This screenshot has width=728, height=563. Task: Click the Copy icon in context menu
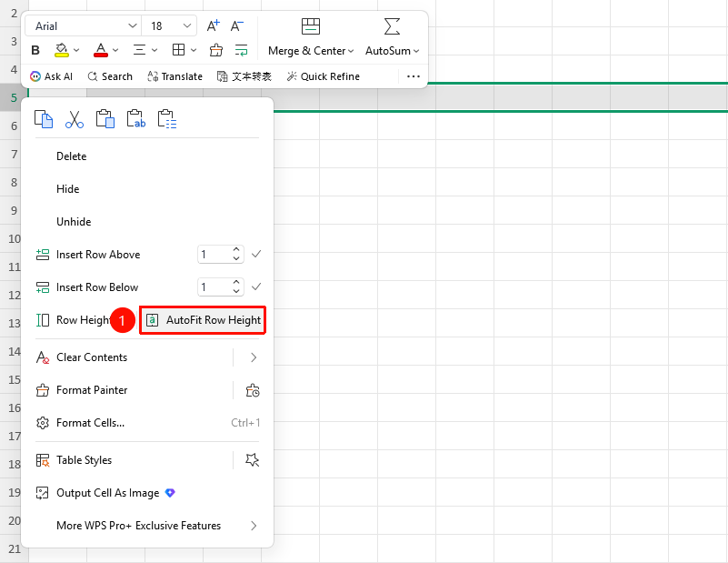click(44, 119)
